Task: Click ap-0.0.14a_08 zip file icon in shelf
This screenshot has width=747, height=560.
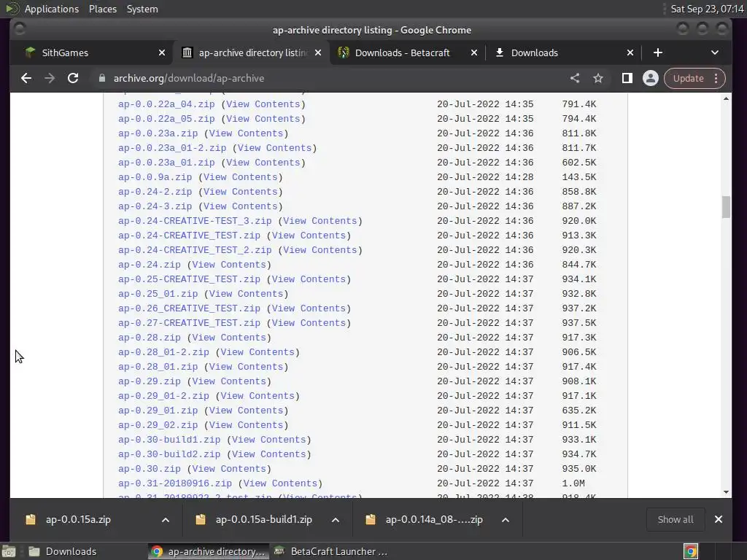Action: [371, 519]
